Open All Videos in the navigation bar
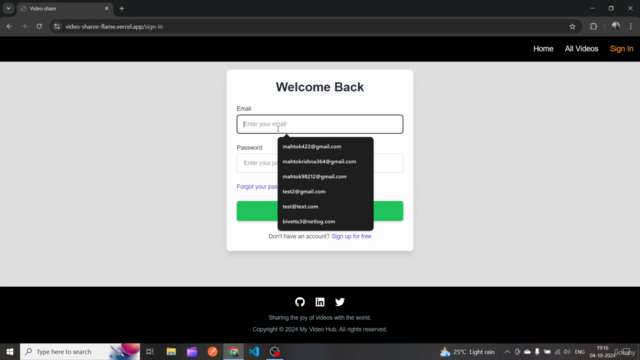Image resolution: width=640 pixels, height=360 pixels. (x=581, y=49)
